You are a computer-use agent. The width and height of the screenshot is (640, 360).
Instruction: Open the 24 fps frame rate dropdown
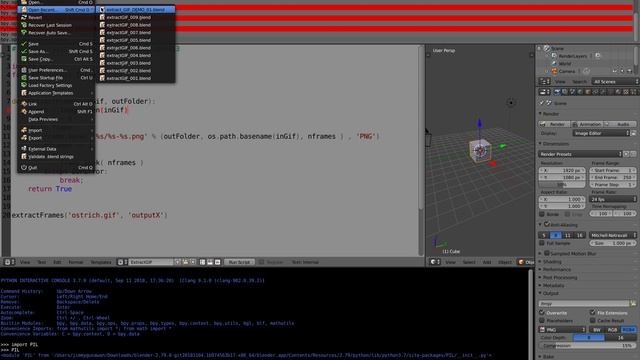coord(613,199)
